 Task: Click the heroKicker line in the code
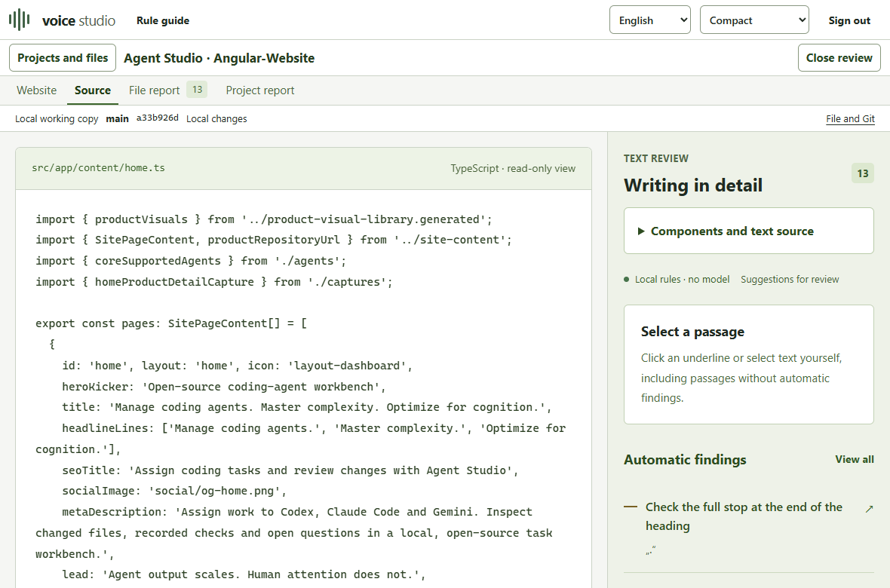(224, 387)
